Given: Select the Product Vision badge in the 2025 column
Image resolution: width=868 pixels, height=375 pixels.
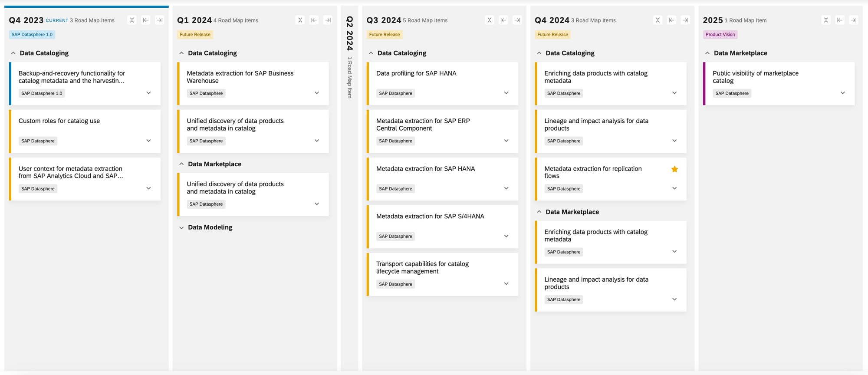Looking at the screenshot, I should tap(720, 34).
